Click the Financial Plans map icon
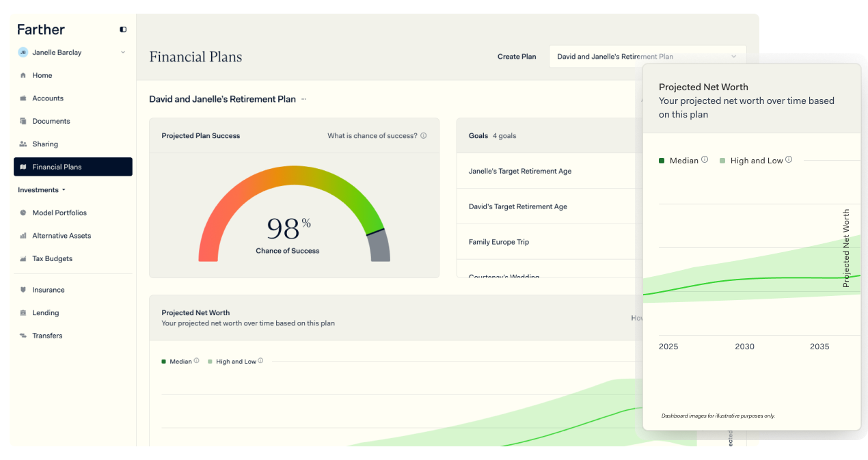This screenshot has height=460, width=868. (23, 167)
